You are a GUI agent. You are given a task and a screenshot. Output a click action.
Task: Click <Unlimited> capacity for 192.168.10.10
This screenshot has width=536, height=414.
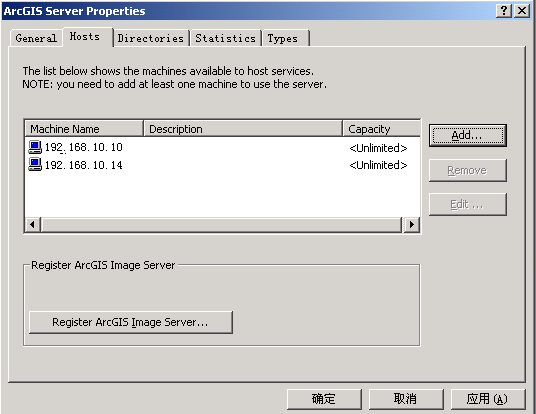pos(378,148)
